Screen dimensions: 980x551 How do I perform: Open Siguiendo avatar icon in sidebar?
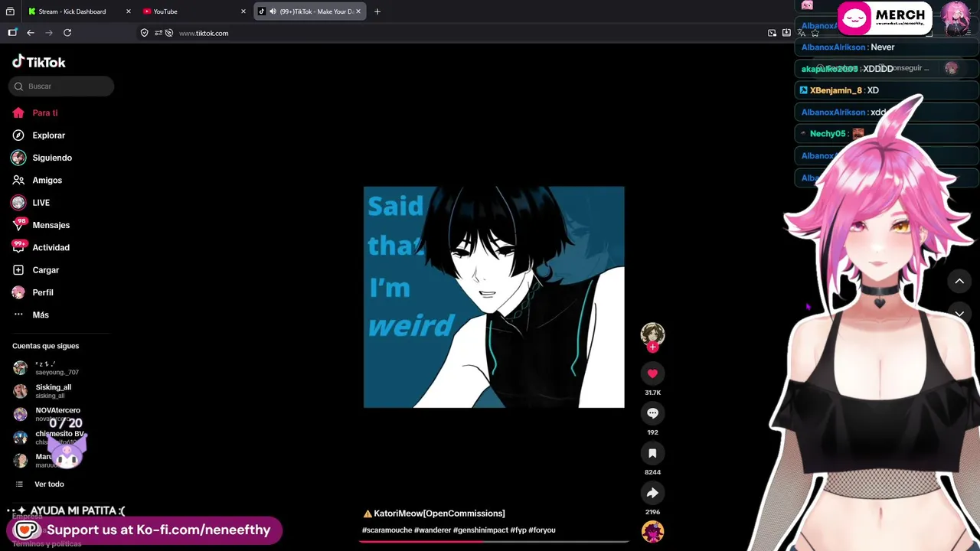click(x=18, y=158)
